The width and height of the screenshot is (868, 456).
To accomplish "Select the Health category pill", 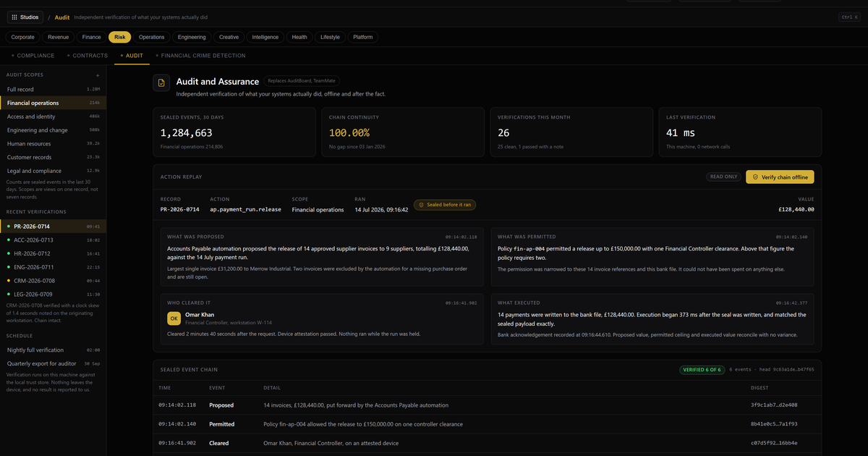I will (299, 37).
